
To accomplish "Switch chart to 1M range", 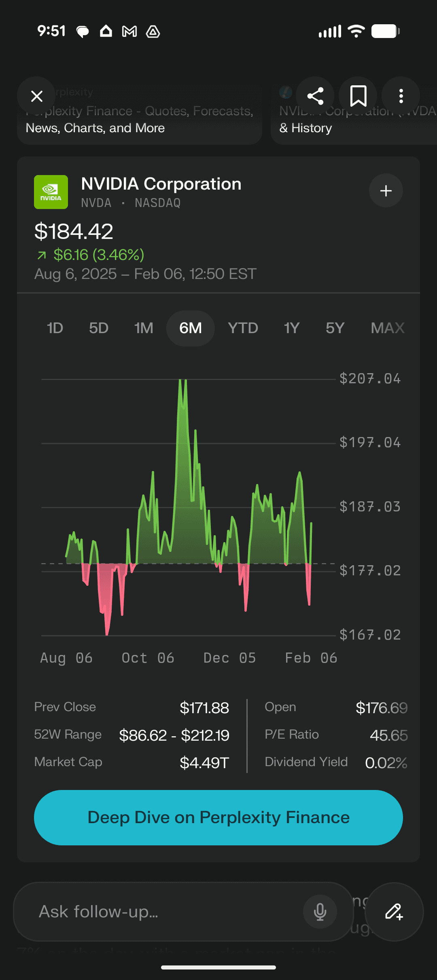I will (144, 328).
